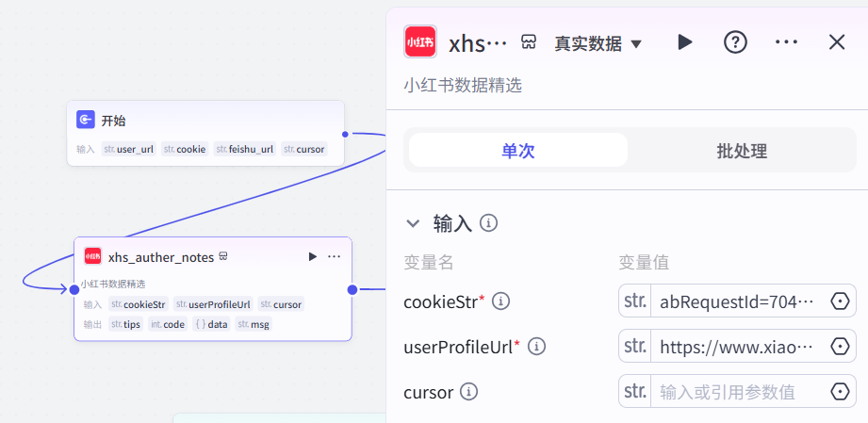Select cursor input tag on xhs node
This screenshot has width=868, height=423.
[281, 304]
